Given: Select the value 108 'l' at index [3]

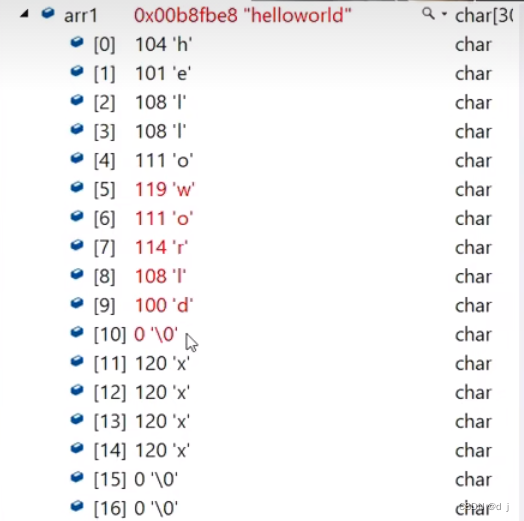Looking at the screenshot, I should pyautogui.click(x=160, y=131).
